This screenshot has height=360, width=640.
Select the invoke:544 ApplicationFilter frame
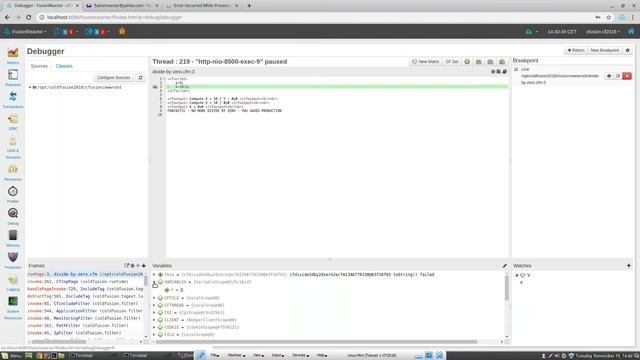pos(85,311)
